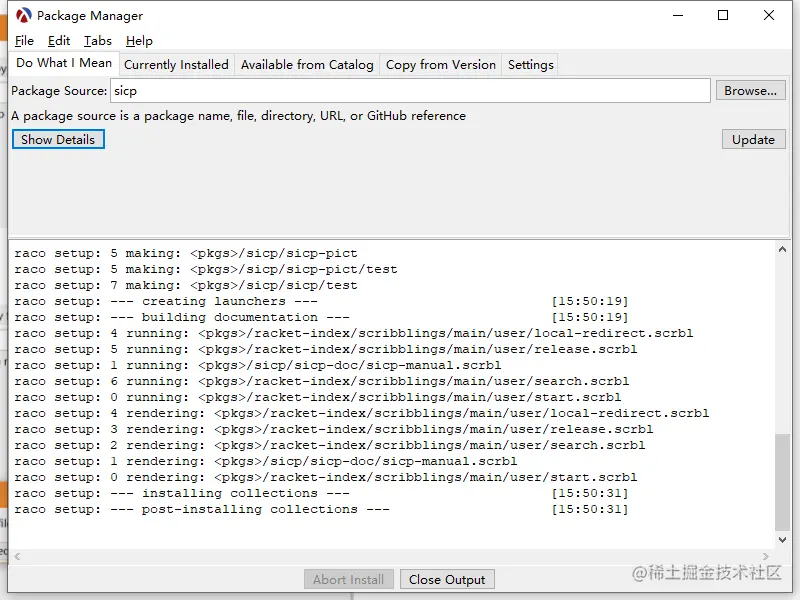Click the 'rendering: search.scrbl' output line

(x=330, y=445)
